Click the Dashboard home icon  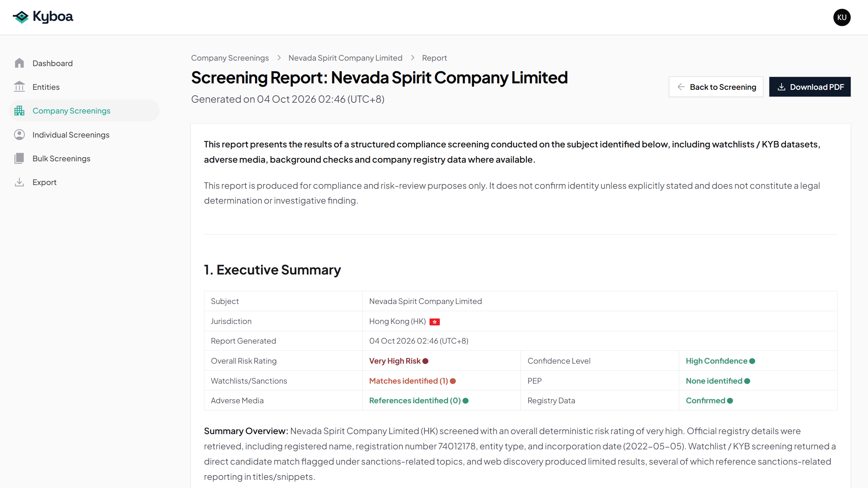pos(19,63)
